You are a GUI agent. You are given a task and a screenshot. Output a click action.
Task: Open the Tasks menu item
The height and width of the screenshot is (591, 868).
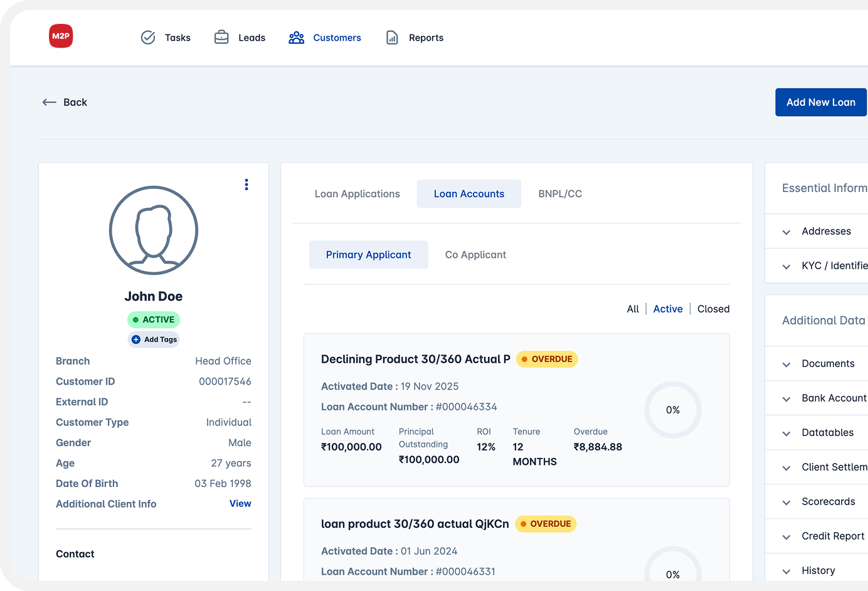click(x=166, y=38)
